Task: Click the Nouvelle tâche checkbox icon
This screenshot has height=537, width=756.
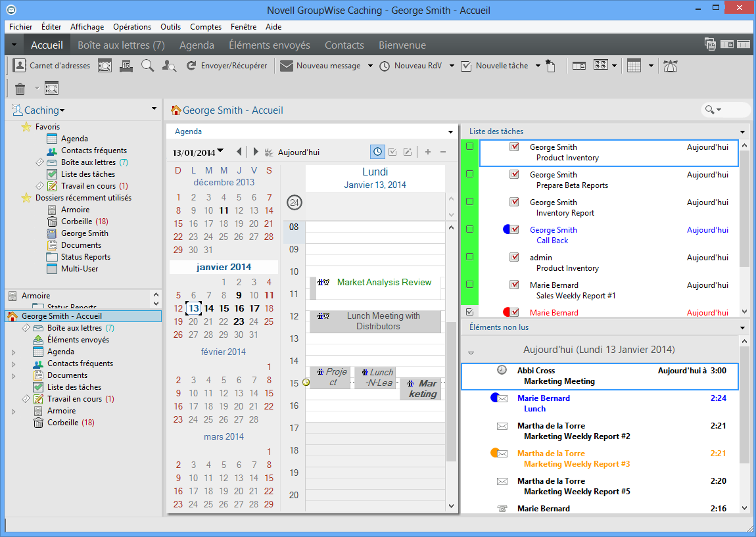Action: tap(465, 66)
